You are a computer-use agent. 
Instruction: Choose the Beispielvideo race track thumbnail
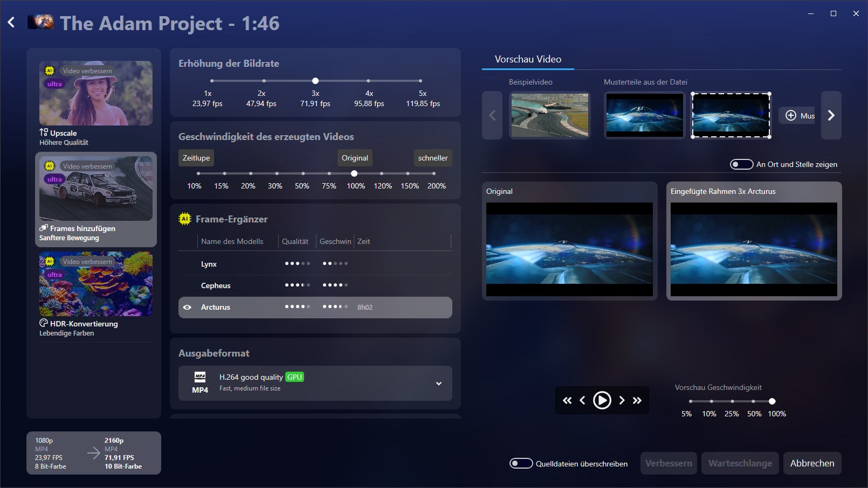click(x=550, y=115)
